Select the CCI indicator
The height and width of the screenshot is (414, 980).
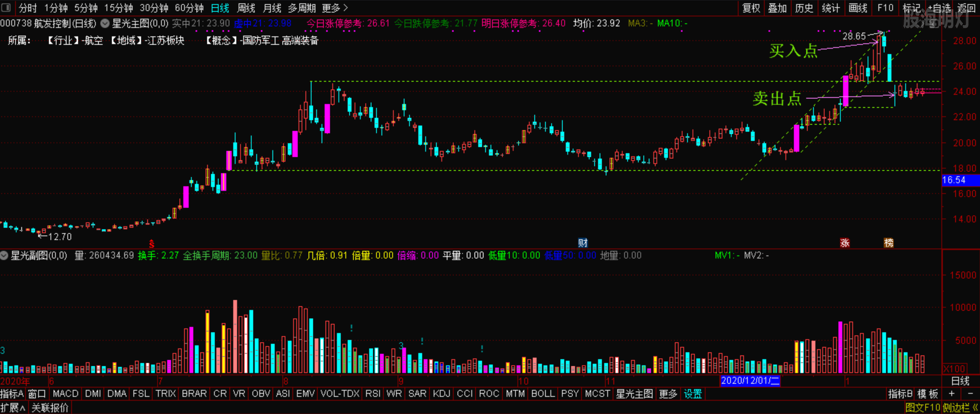tap(464, 394)
